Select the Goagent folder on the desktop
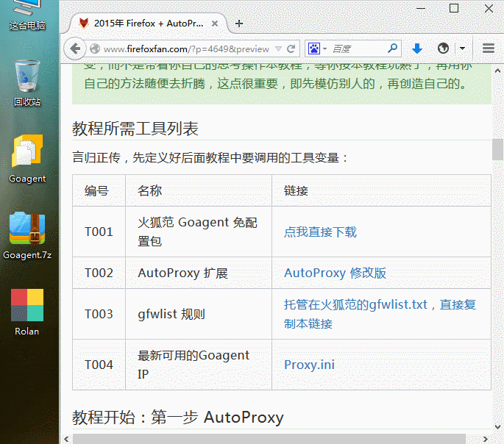The width and height of the screenshot is (504, 444). [27, 160]
